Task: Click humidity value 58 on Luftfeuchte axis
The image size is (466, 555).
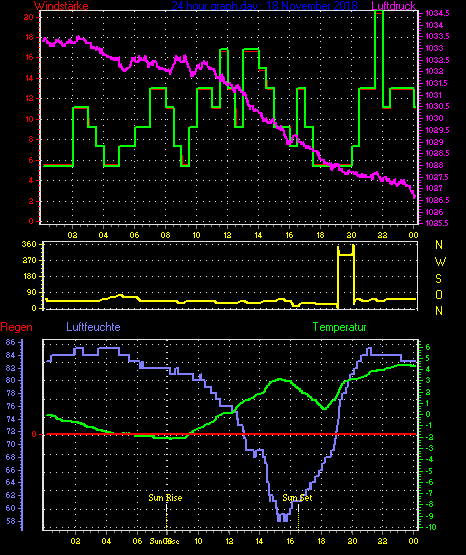Action: (x=11, y=521)
